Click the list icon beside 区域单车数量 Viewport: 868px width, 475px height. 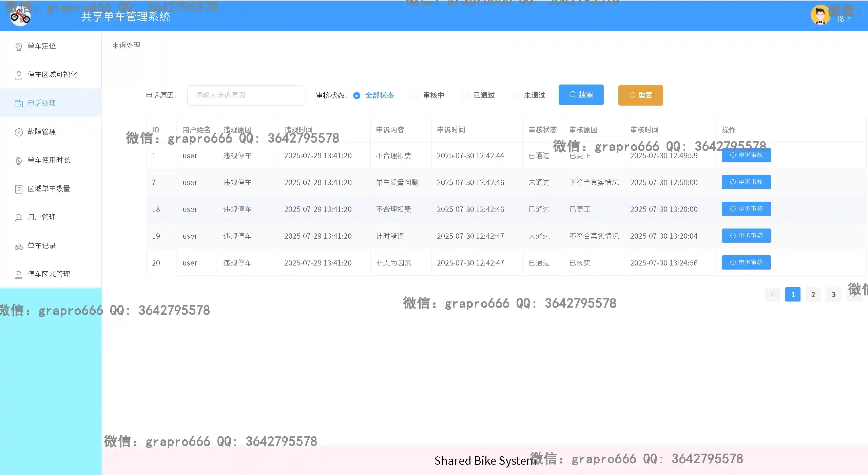click(x=19, y=189)
